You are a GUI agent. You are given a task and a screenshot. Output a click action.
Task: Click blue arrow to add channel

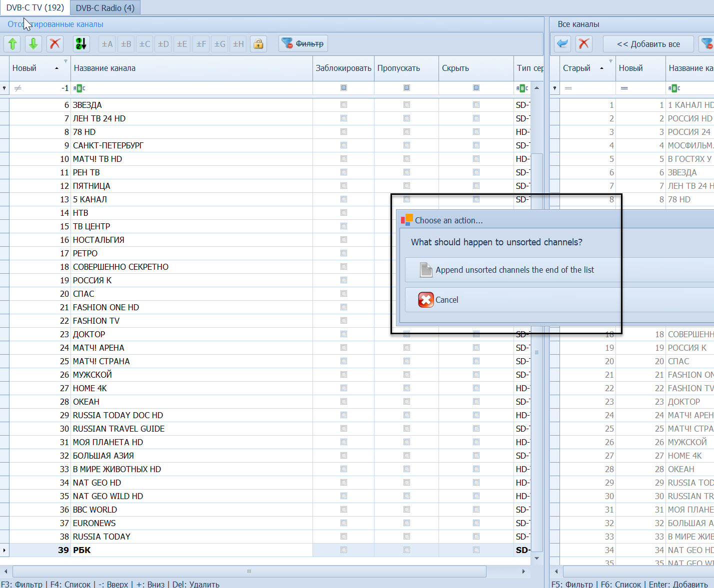point(563,44)
